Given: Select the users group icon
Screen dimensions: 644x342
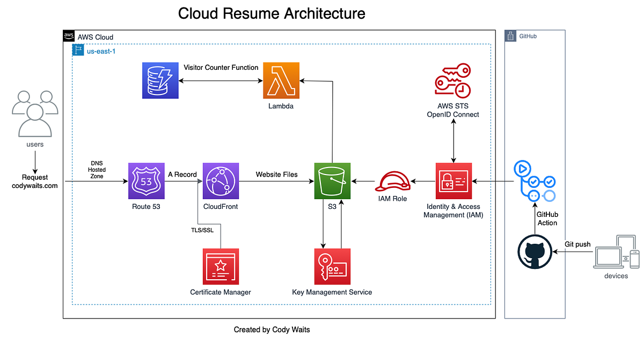Looking at the screenshot, I should point(34,114).
